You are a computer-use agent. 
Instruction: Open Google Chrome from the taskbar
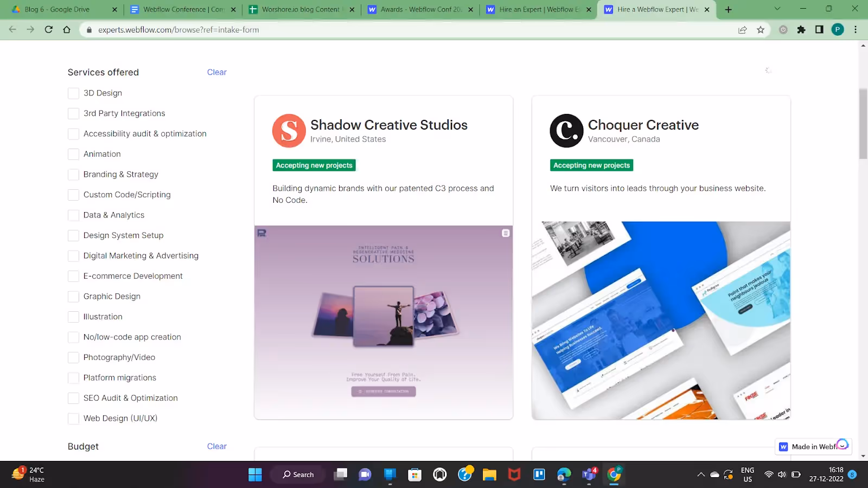coord(614,474)
